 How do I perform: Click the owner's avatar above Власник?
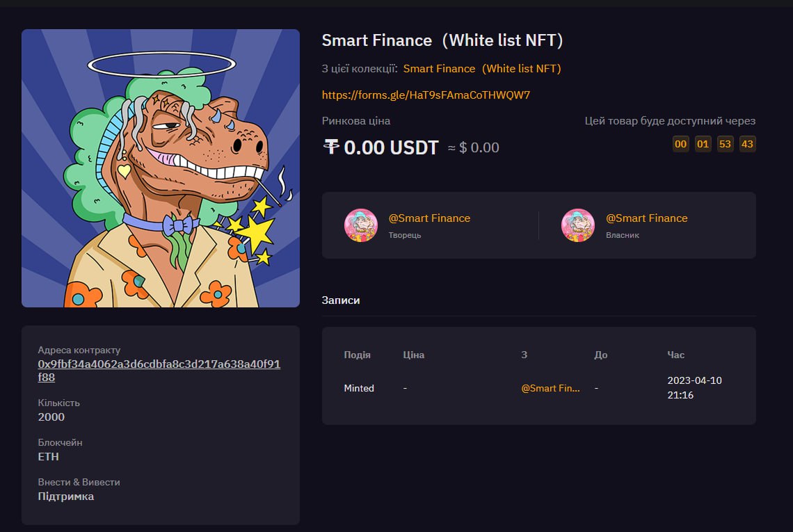point(578,225)
